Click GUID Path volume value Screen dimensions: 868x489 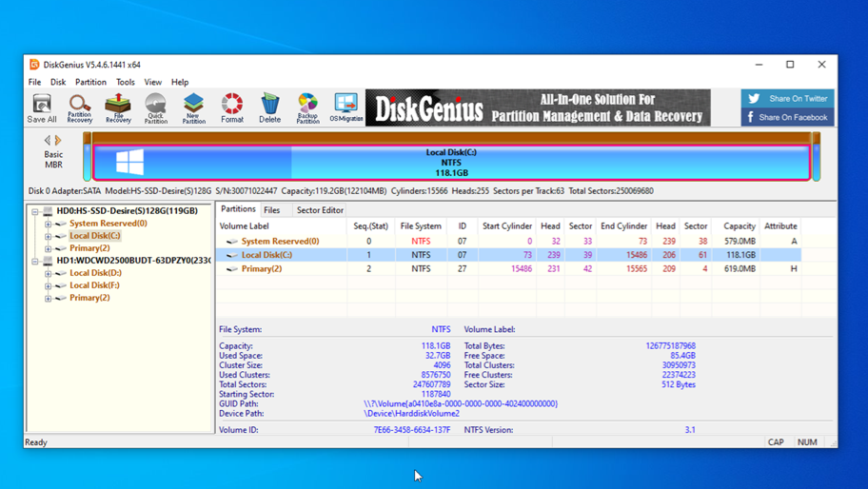pos(461,403)
